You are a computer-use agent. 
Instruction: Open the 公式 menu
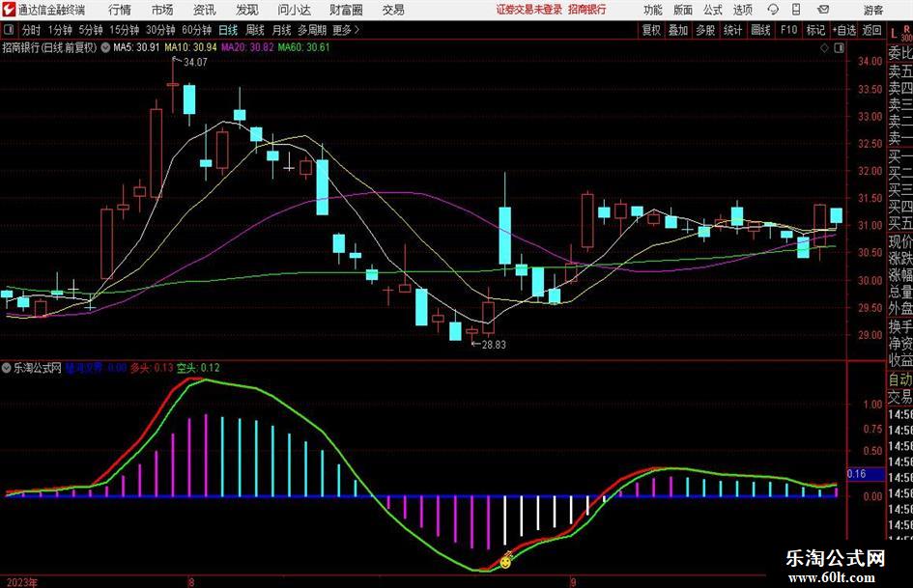[712, 10]
